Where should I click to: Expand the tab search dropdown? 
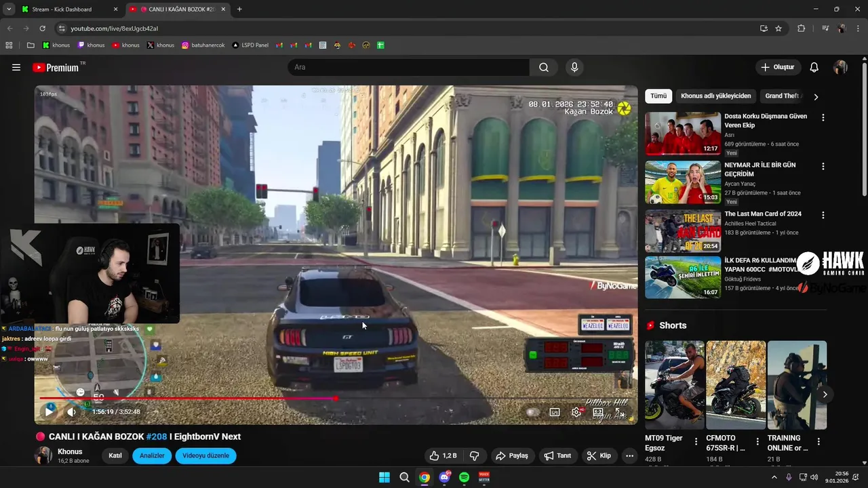pos(8,9)
